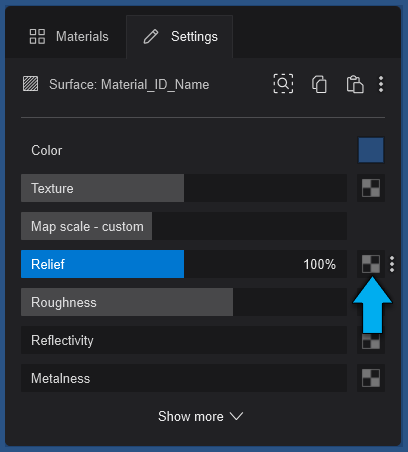Select the Settings tab

click(x=180, y=36)
